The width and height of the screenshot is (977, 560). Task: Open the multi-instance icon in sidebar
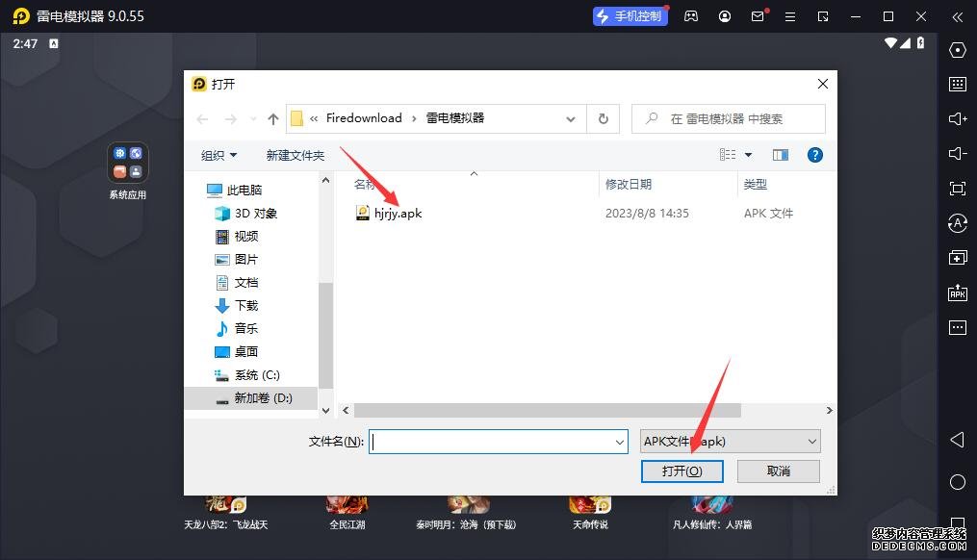click(957, 258)
